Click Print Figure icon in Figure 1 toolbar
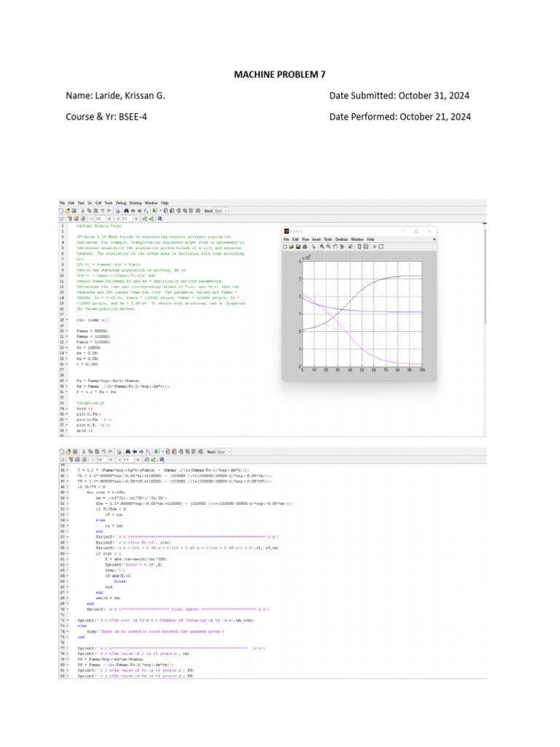This screenshot has height=747, width=560. pos(305,247)
